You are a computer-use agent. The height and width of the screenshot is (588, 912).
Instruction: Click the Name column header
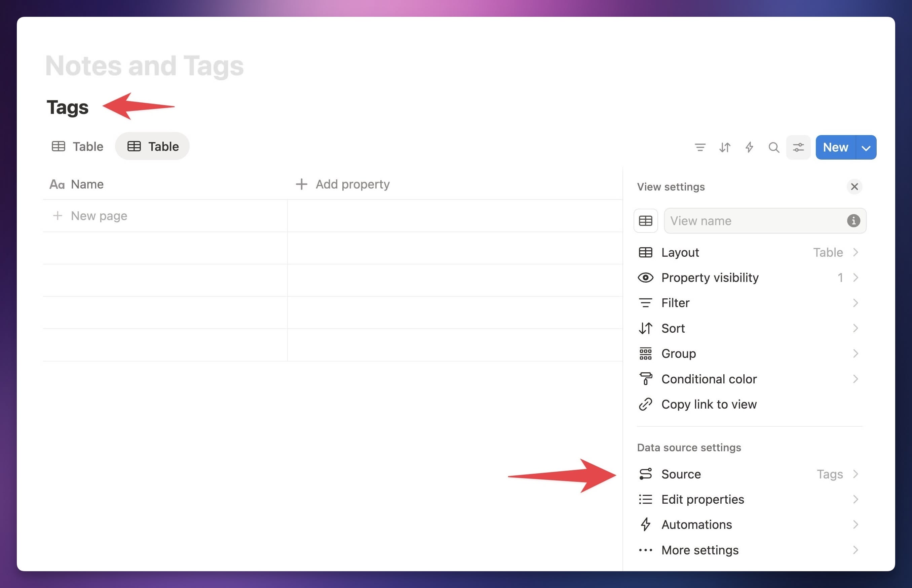[165, 184]
